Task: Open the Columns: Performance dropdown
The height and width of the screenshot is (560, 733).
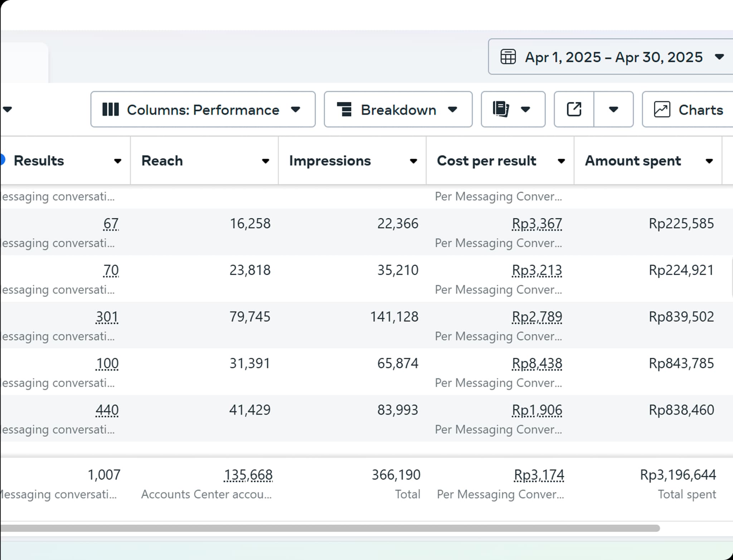Action: (203, 110)
